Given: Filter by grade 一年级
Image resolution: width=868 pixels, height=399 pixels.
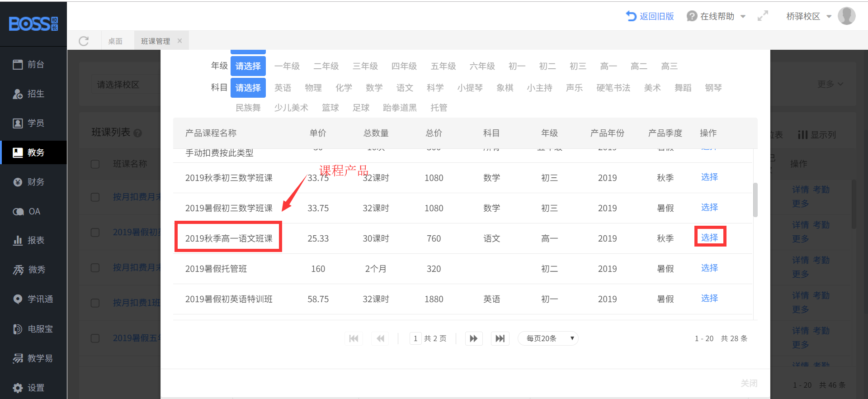Looking at the screenshot, I should tap(287, 66).
